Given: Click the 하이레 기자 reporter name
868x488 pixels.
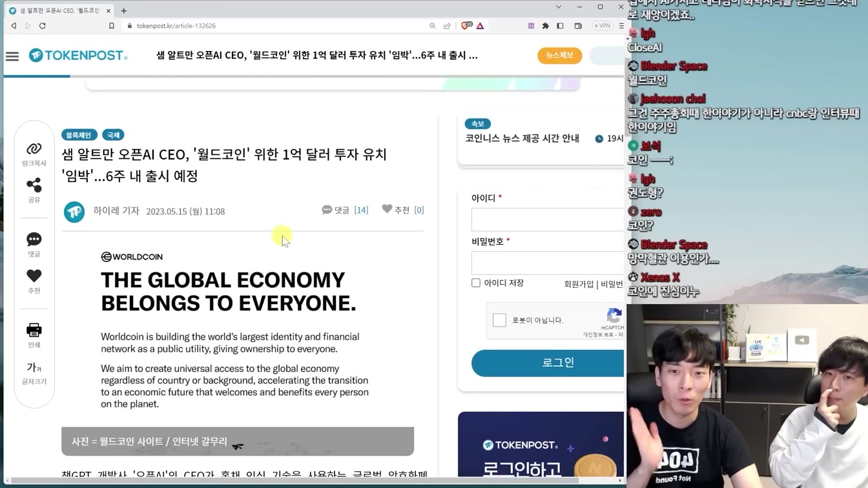Looking at the screenshot, I should 116,210.
